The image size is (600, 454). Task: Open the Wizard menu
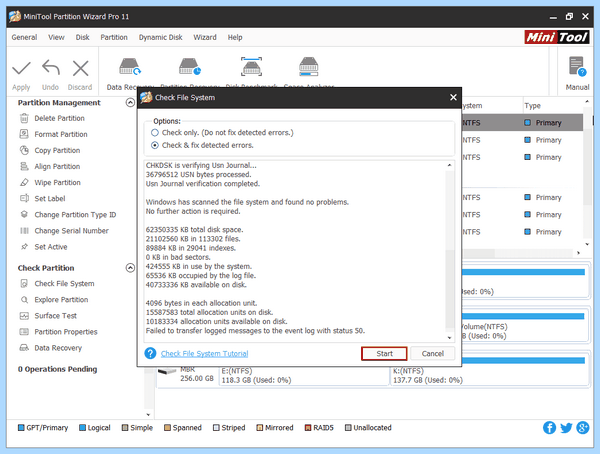[x=205, y=37]
